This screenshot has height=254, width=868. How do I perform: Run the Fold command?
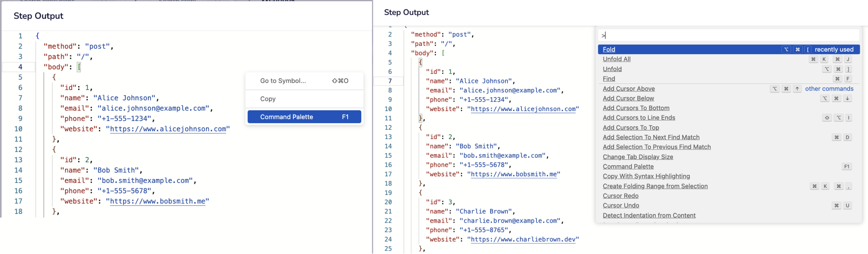[609, 50]
